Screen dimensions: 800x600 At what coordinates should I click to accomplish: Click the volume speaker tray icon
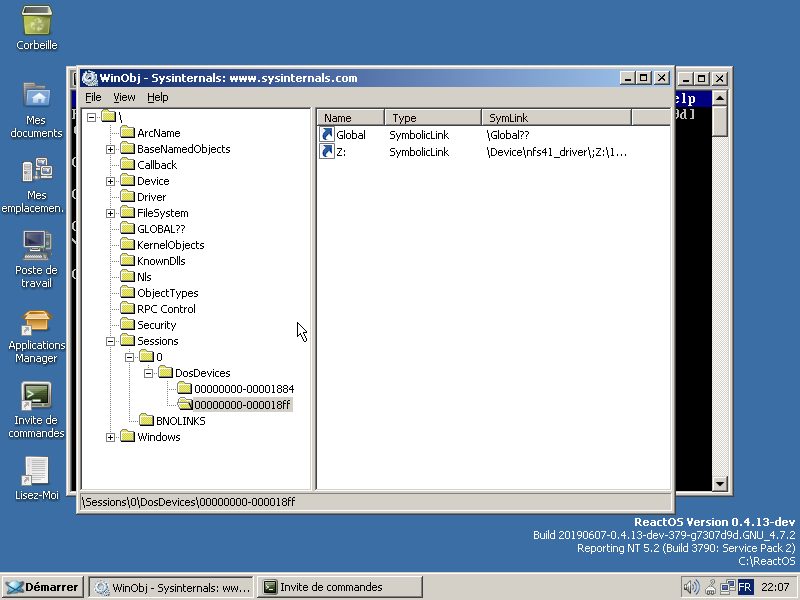click(x=691, y=587)
